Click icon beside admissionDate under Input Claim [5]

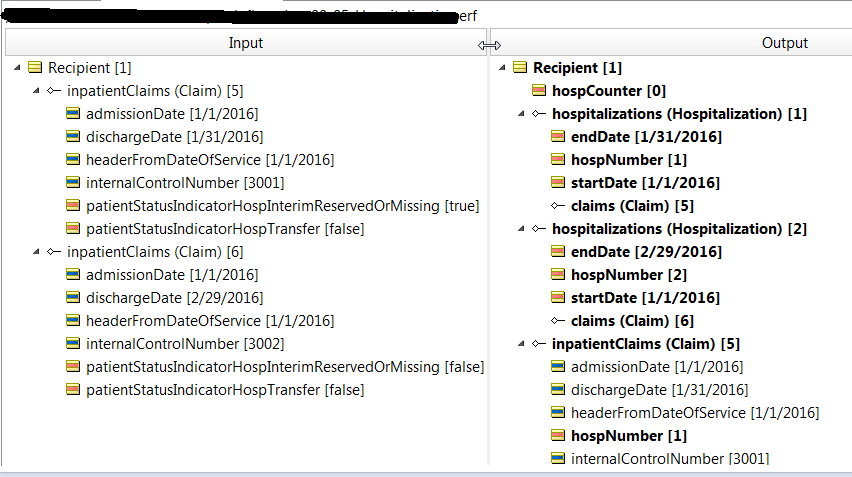(73, 114)
